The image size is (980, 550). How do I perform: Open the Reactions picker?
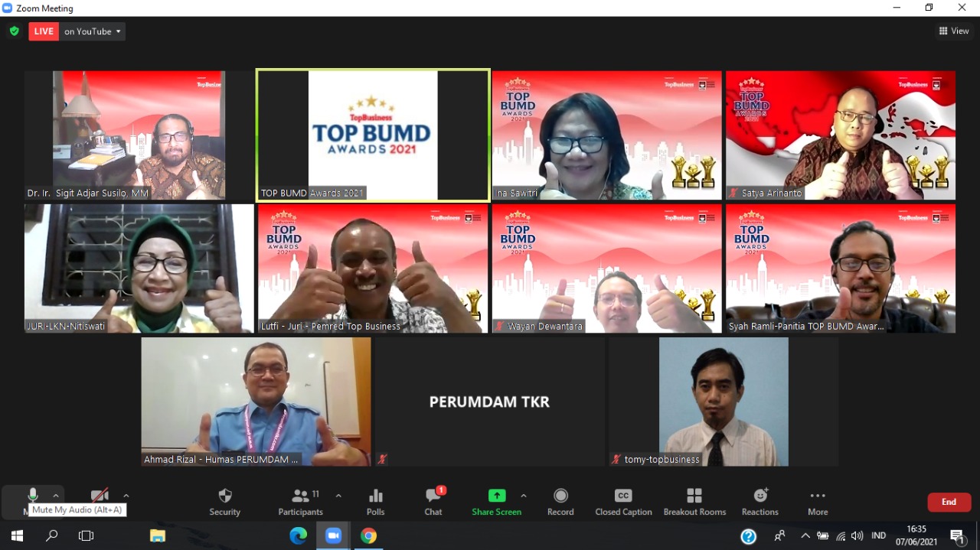759,501
